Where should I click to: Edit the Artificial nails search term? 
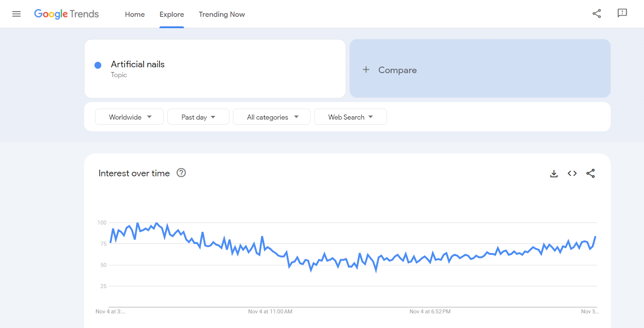(x=138, y=64)
